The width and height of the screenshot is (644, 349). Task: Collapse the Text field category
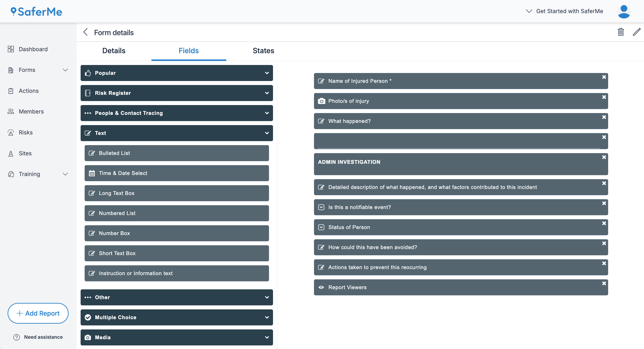tap(267, 133)
